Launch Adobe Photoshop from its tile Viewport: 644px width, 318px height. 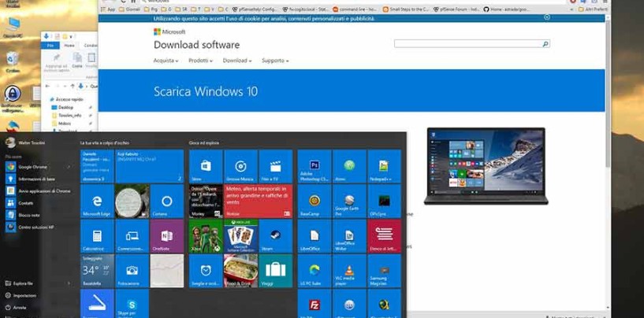pos(315,166)
